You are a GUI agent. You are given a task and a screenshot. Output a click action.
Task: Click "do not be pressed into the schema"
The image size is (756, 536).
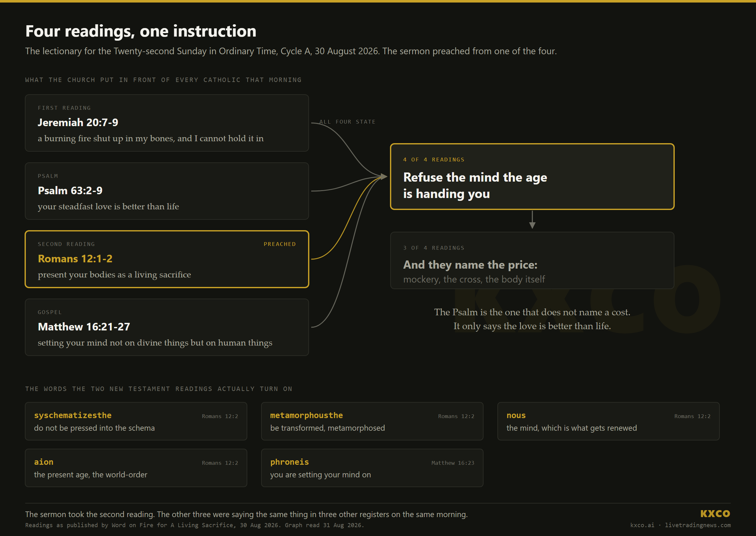94,428
